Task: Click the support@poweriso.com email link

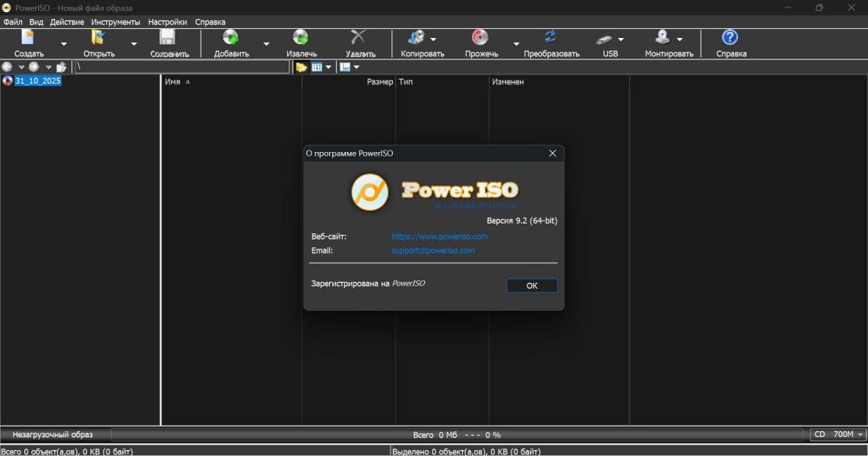Action: [432, 250]
